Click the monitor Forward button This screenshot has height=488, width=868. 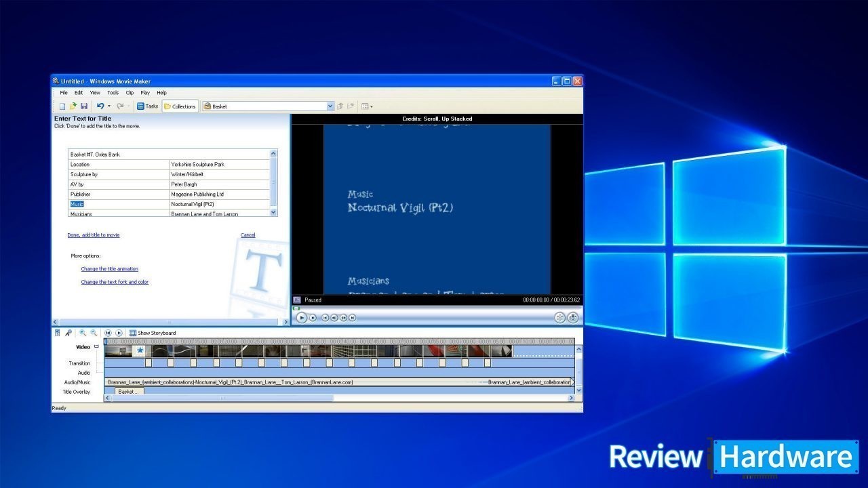point(353,317)
